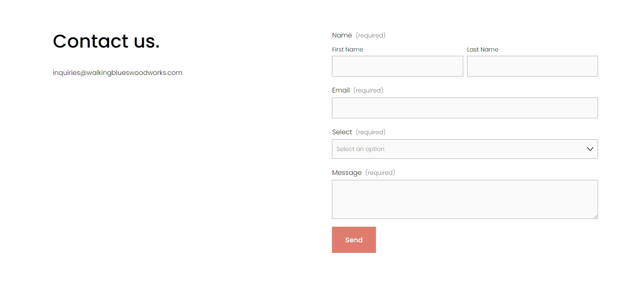The image size is (644, 288).
Task: Focus the Last Name text box
Action: pyautogui.click(x=532, y=66)
